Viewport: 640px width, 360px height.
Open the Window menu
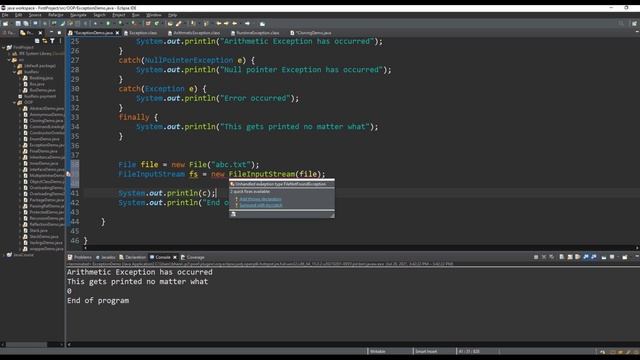tap(154, 15)
